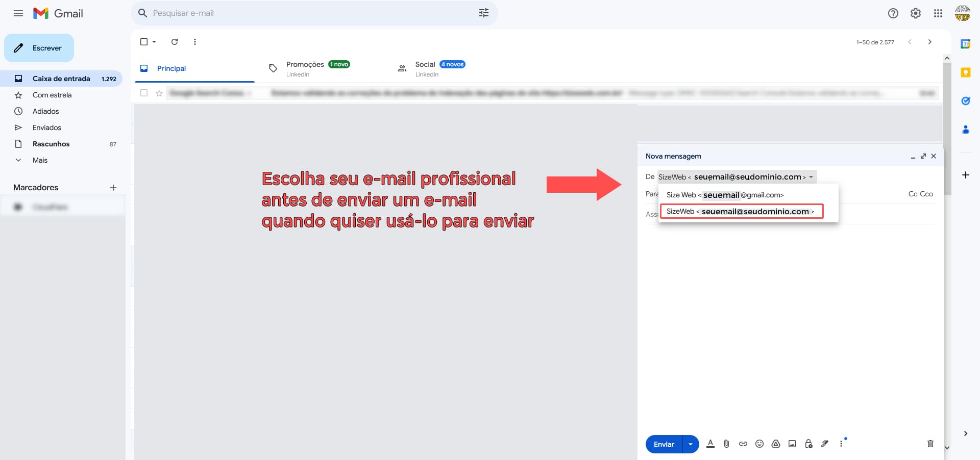This screenshot has width=980, height=460.
Task: Open the emoji picker in compose toolbar
Action: (x=759, y=444)
